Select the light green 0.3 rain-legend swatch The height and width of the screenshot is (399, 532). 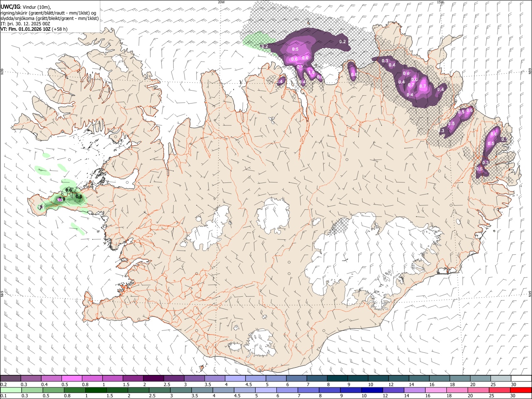[x=32, y=390]
